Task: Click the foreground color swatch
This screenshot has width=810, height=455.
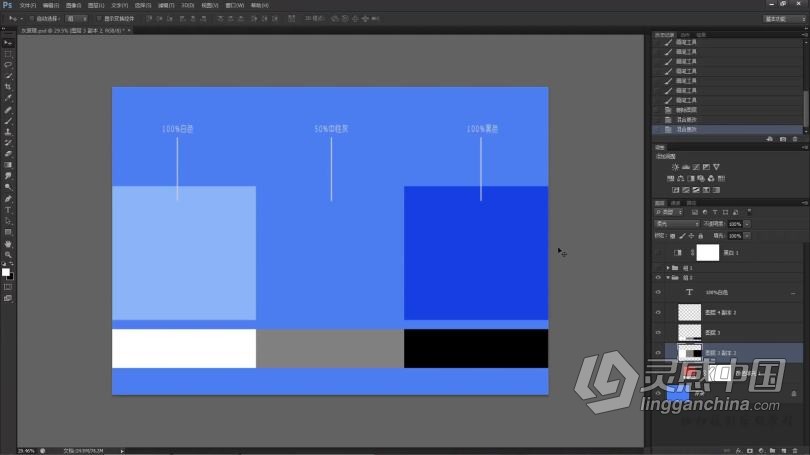Action: click(x=6, y=272)
